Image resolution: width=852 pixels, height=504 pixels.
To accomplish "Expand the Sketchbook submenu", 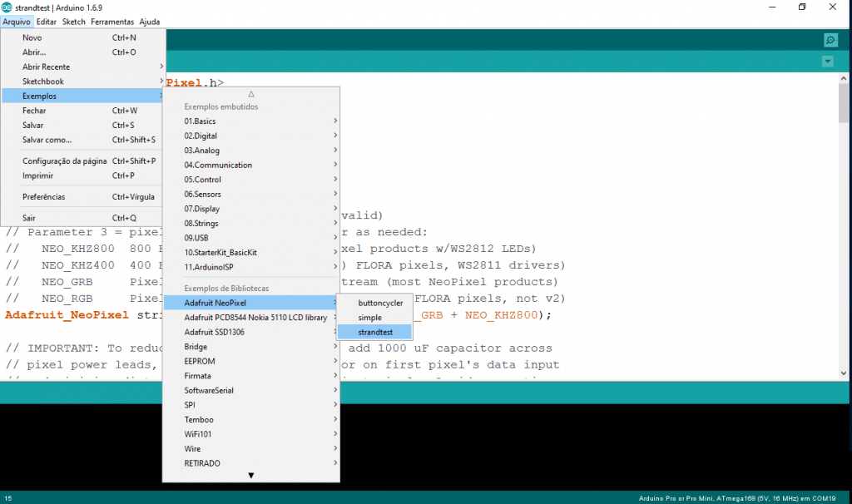I will point(82,82).
